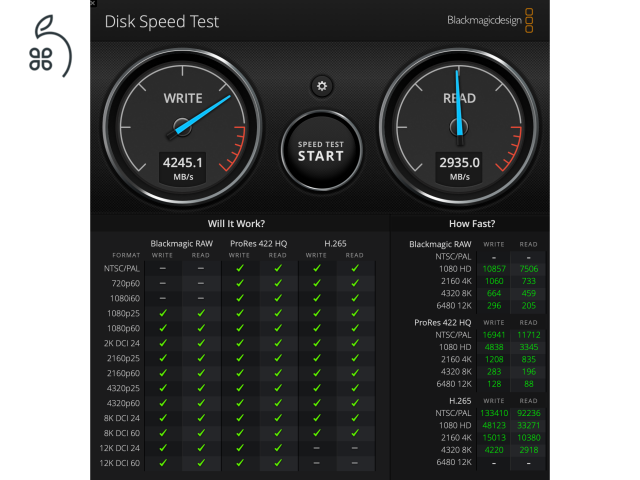This screenshot has height=480, width=640.
Task: Click the 720p60 format row label
Action: tap(126, 283)
